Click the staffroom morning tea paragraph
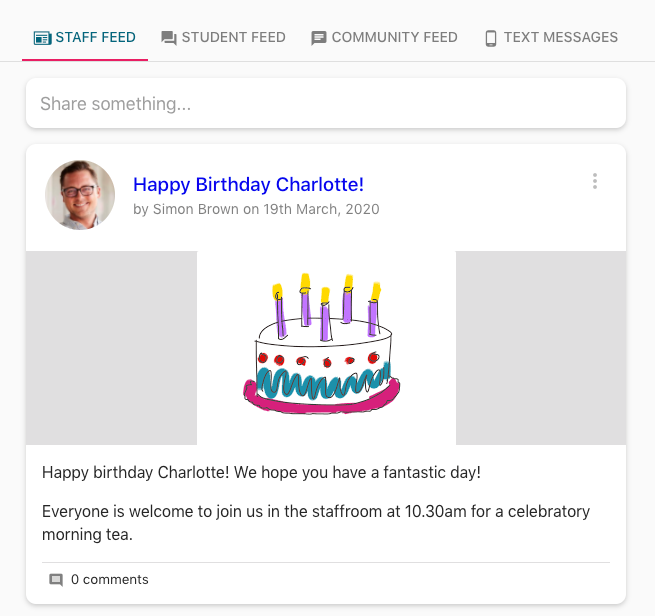Image resolution: width=655 pixels, height=616 pixels. coord(316,523)
